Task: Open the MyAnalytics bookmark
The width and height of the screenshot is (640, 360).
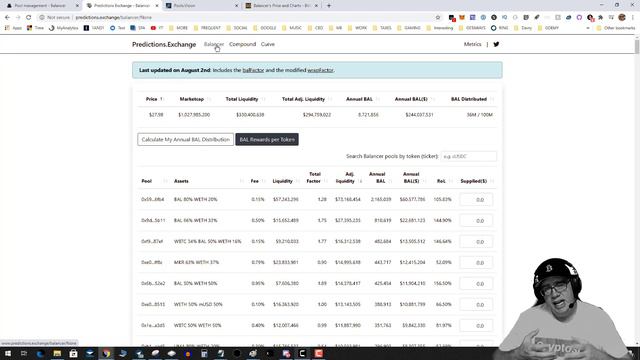Action: coord(63,28)
